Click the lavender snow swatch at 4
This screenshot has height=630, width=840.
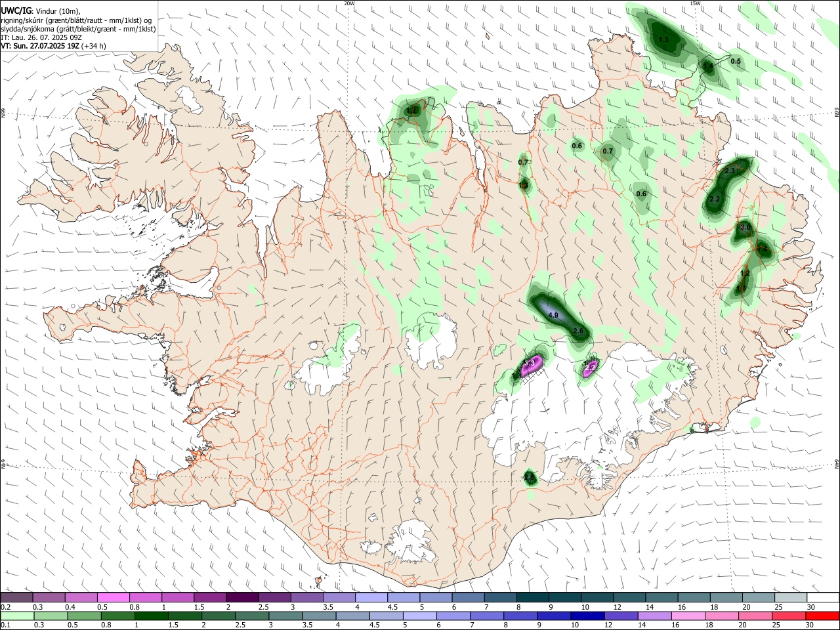pos(371,597)
